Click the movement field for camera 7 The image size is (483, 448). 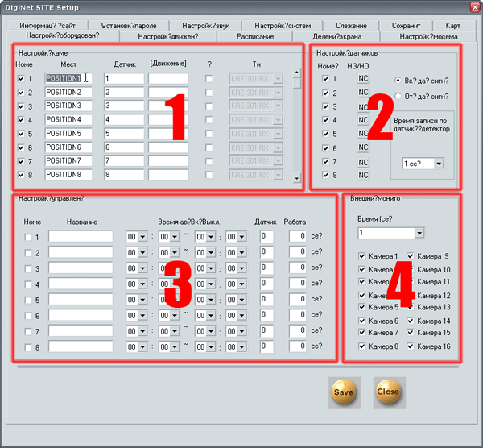click(x=168, y=160)
